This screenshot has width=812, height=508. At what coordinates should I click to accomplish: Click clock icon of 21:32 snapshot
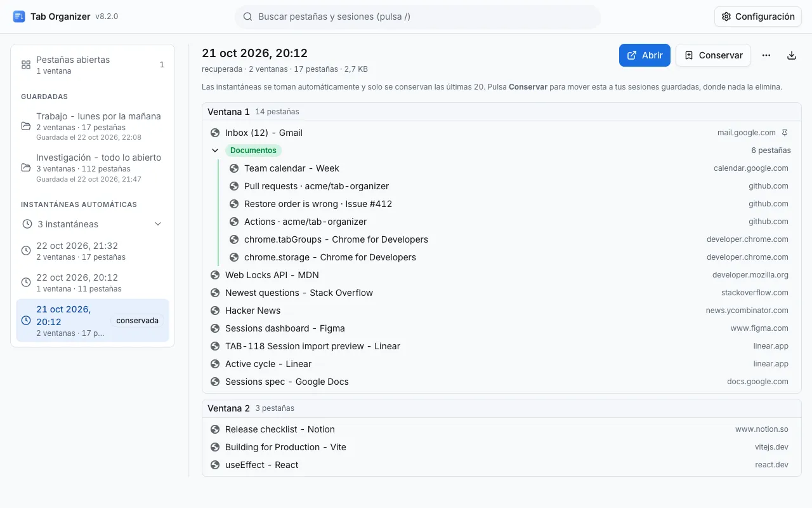click(x=26, y=251)
